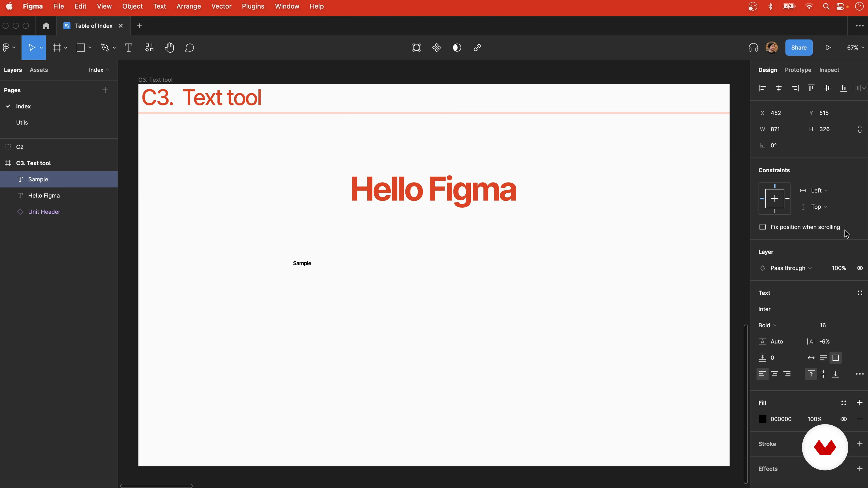Open text type details three-dots
This screenshot has height=488, width=868.
[x=860, y=374]
